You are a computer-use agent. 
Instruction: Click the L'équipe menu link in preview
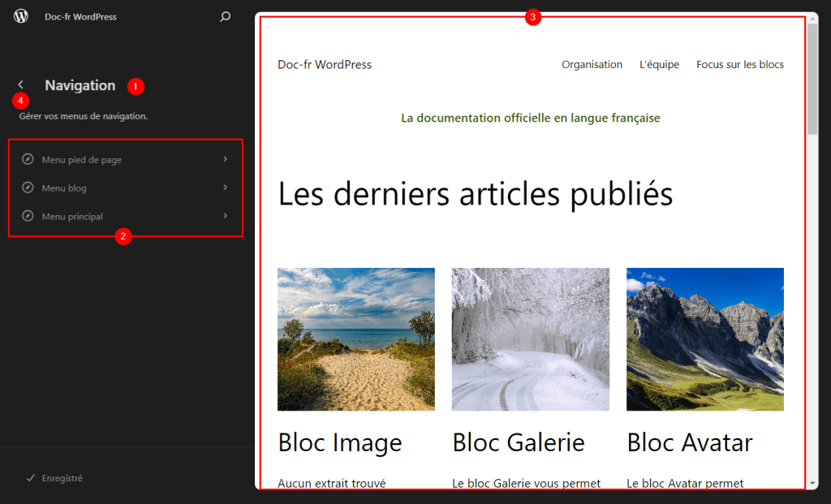659,65
